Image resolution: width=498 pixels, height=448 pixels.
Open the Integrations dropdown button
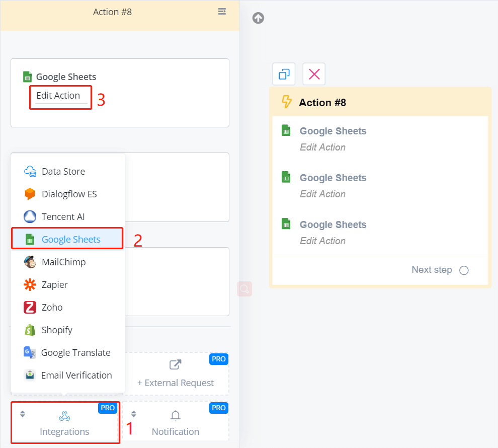point(65,422)
